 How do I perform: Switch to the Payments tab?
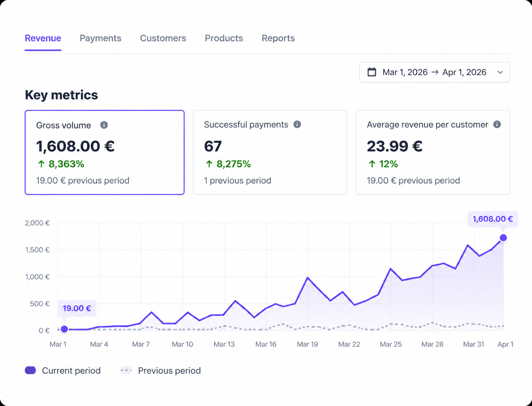click(100, 38)
